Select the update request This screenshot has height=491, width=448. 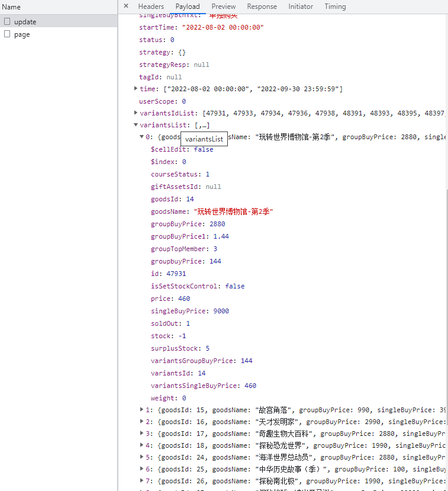[x=25, y=22]
